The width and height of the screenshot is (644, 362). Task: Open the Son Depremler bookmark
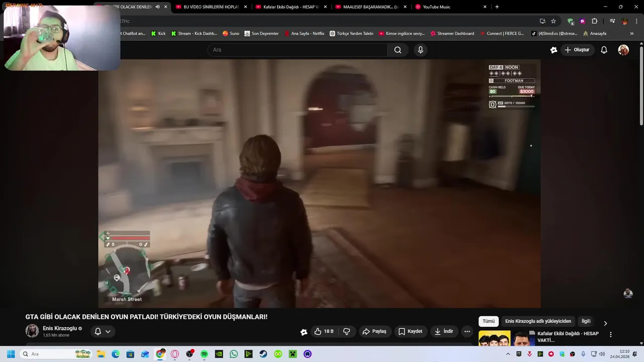[262, 34]
